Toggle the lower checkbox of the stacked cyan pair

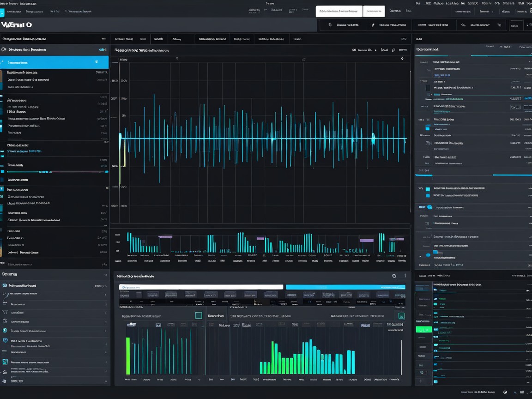428,196
